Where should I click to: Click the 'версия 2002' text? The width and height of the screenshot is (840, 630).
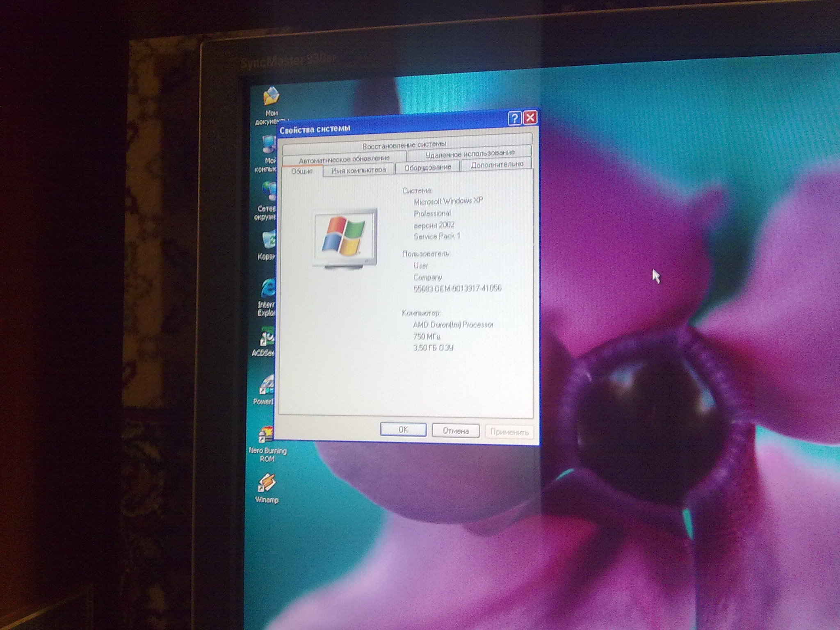pyautogui.click(x=434, y=225)
